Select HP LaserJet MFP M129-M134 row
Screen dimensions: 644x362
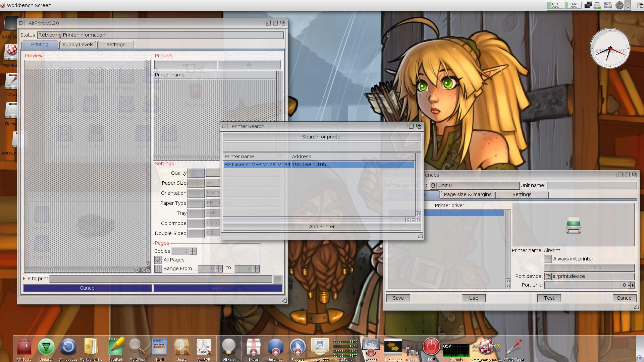pos(319,165)
